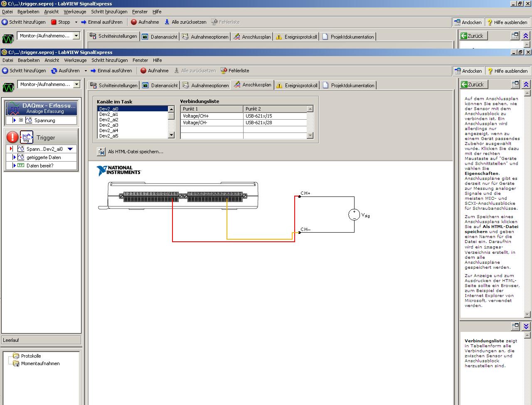Click Einmal ausführen in the front window toolbar

(x=111, y=71)
